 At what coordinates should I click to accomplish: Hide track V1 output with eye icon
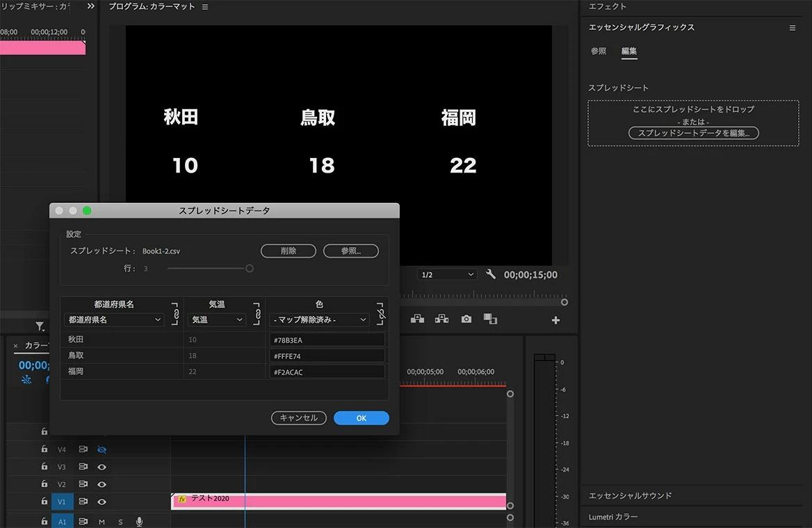tap(102, 502)
